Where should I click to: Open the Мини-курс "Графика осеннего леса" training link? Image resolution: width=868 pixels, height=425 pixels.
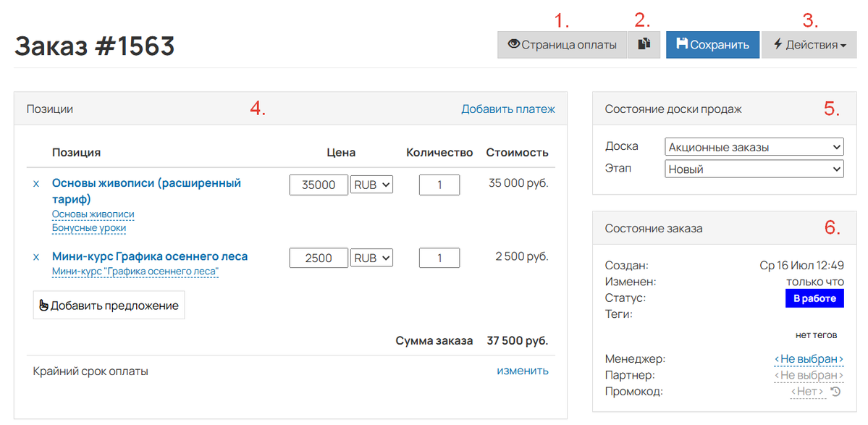coord(135,272)
